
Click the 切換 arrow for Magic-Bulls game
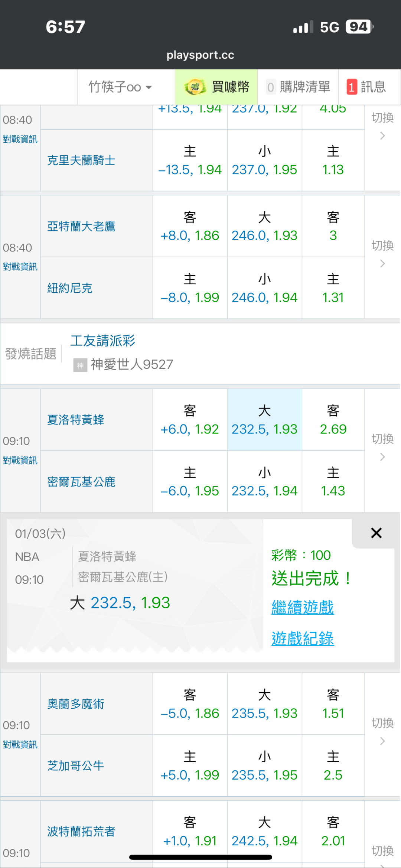(382, 741)
